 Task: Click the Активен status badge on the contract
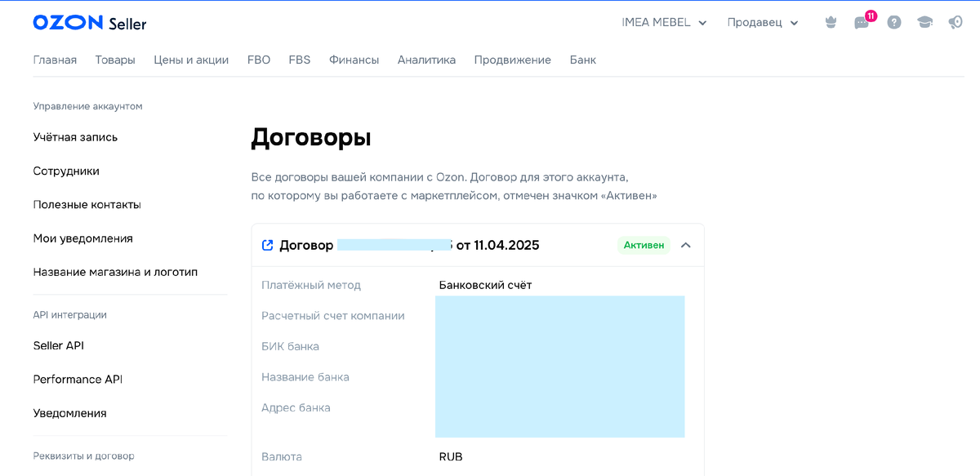(x=644, y=244)
